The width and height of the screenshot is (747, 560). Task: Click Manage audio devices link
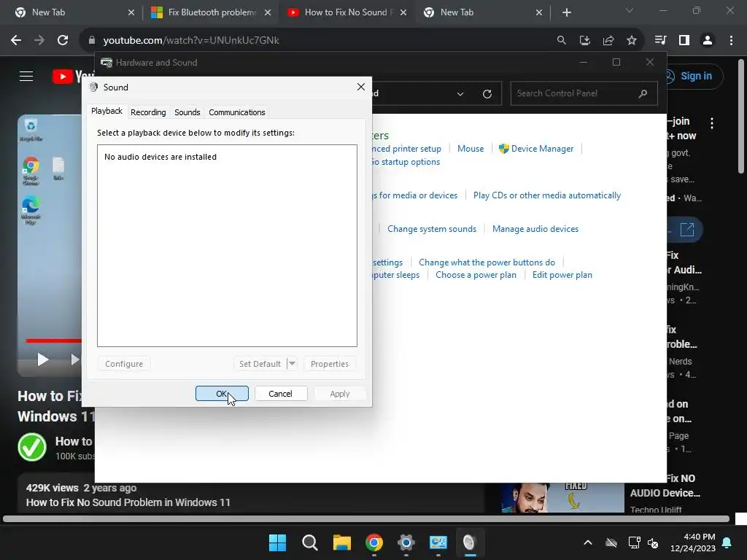[x=535, y=229]
